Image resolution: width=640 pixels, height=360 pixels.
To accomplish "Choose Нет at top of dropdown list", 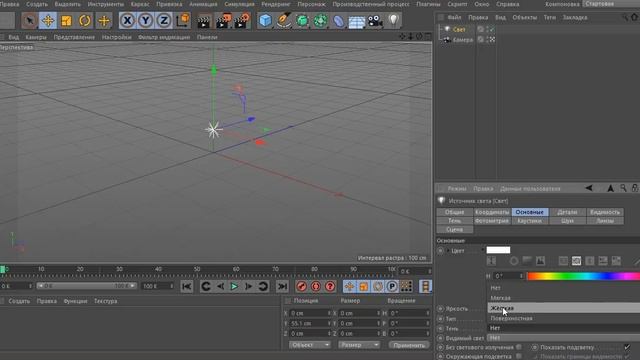I will click(495, 288).
